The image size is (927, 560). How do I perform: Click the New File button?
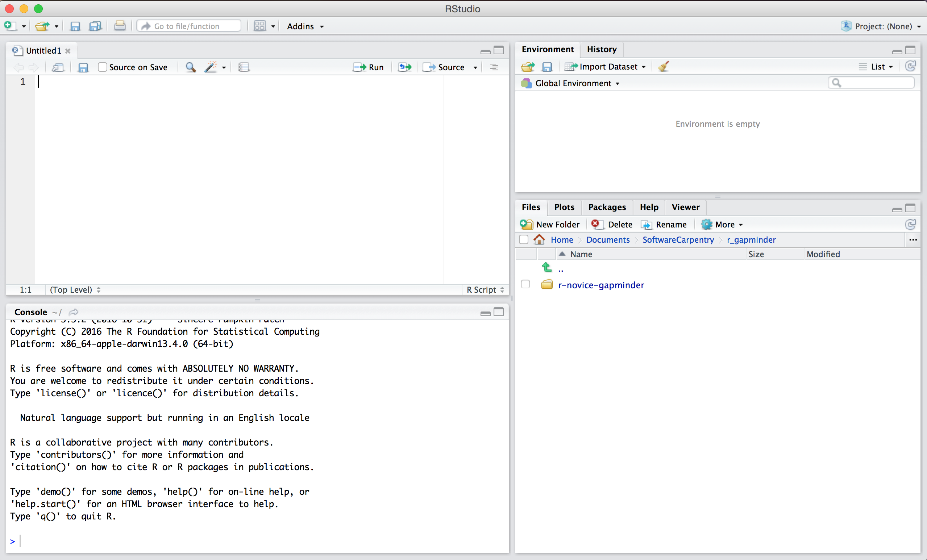click(x=10, y=25)
